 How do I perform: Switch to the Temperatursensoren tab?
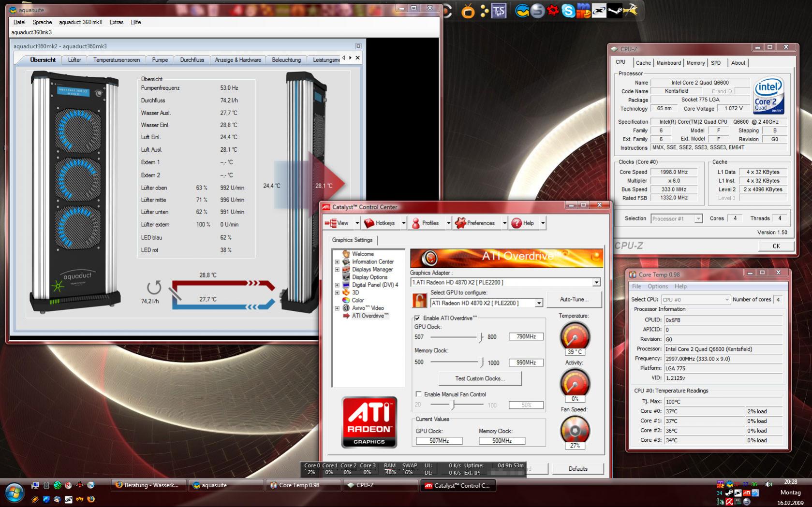pyautogui.click(x=117, y=60)
